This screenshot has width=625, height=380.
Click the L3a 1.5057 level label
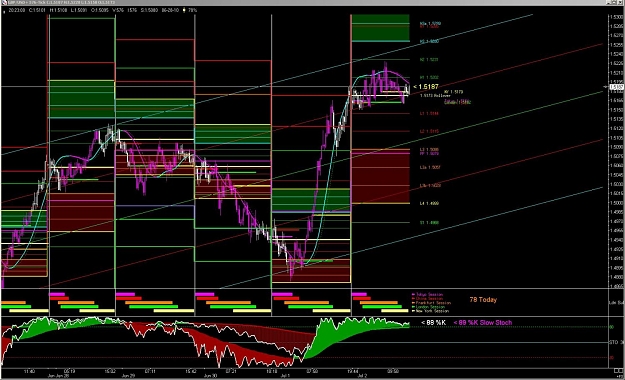click(430, 167)
